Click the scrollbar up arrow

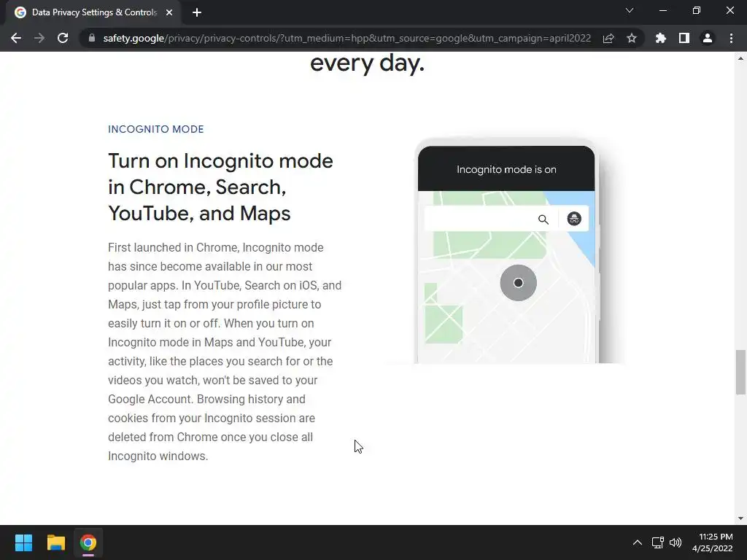click(740, 58)
